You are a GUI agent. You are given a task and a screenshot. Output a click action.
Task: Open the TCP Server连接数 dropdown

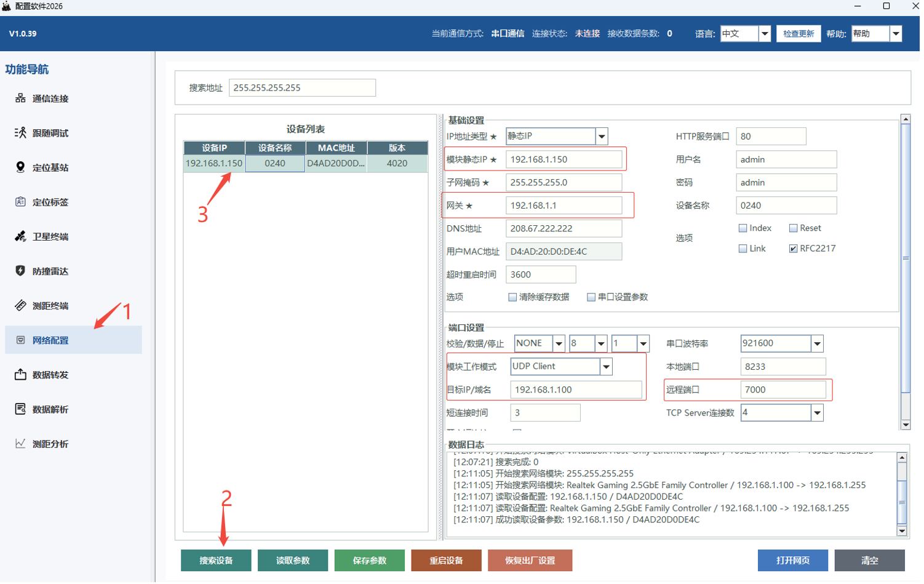pyautogui.click(x=817, y=413)
